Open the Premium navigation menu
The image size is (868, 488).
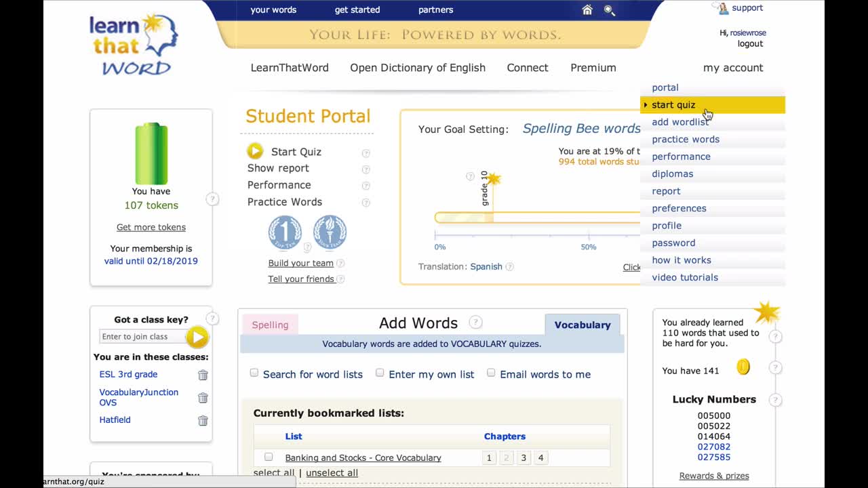tap(593, 68)
